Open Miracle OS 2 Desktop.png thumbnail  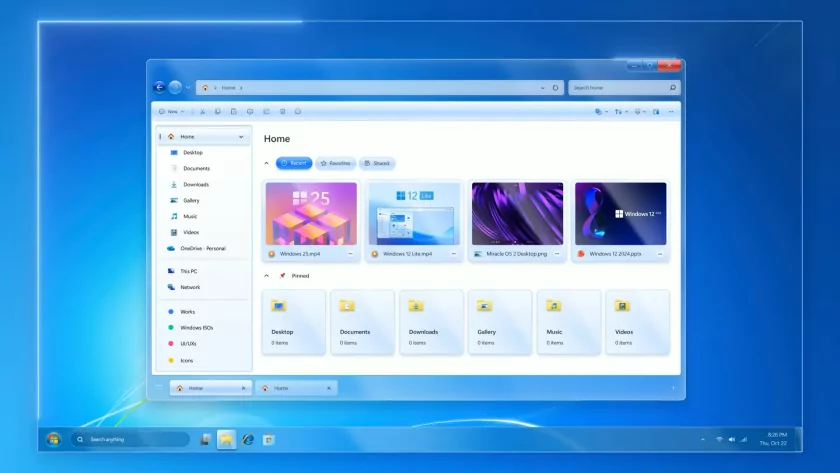518,214
